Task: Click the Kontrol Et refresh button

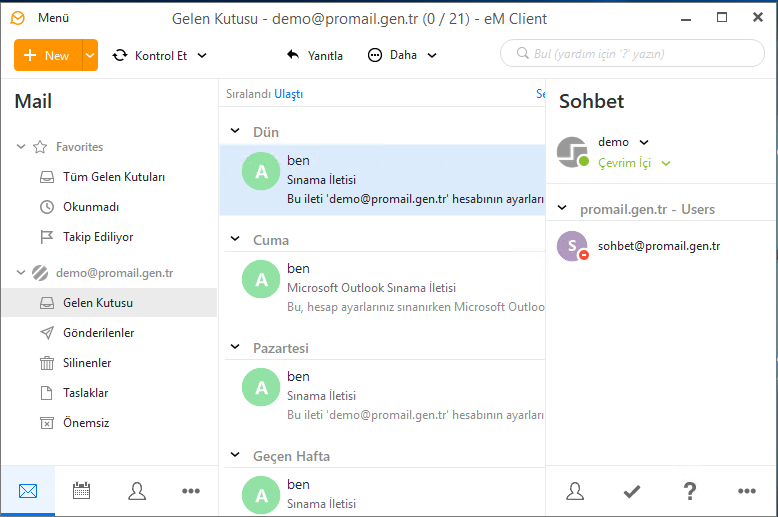Action: pyautogui.click(x=150, y=56)
